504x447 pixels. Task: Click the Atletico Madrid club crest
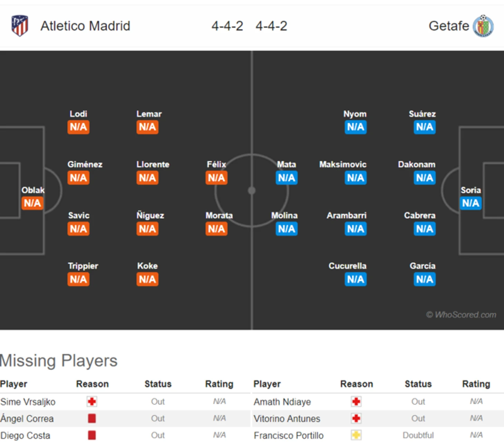[20, 26]
